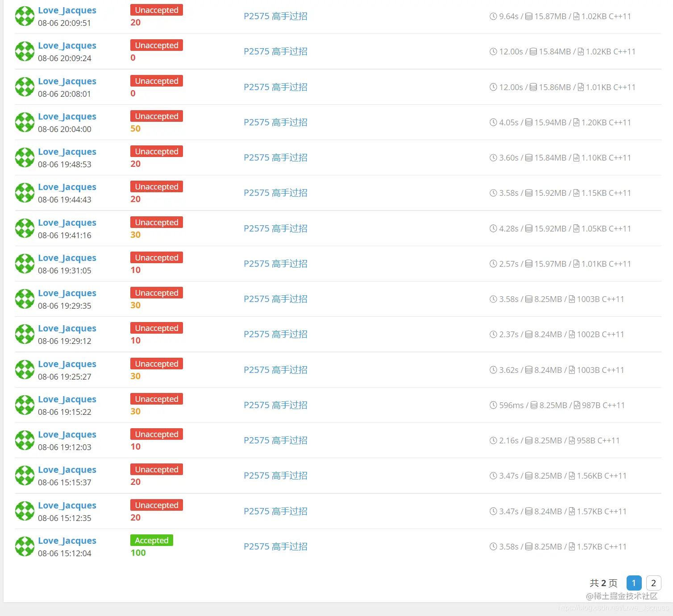Click code file icon beside 1.02KB in 9.64s row

576,17
